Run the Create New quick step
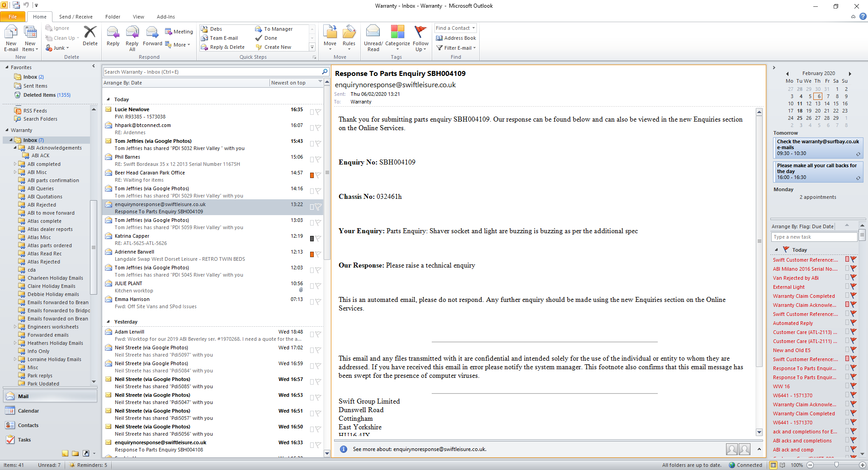868x470 pixels. 274,47
